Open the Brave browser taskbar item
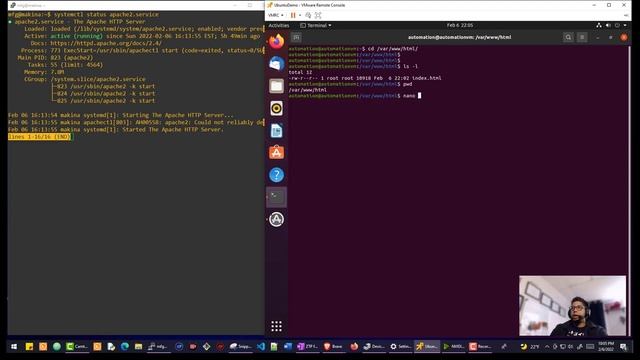This screenshot has height=360, width=640. point(333,347)
